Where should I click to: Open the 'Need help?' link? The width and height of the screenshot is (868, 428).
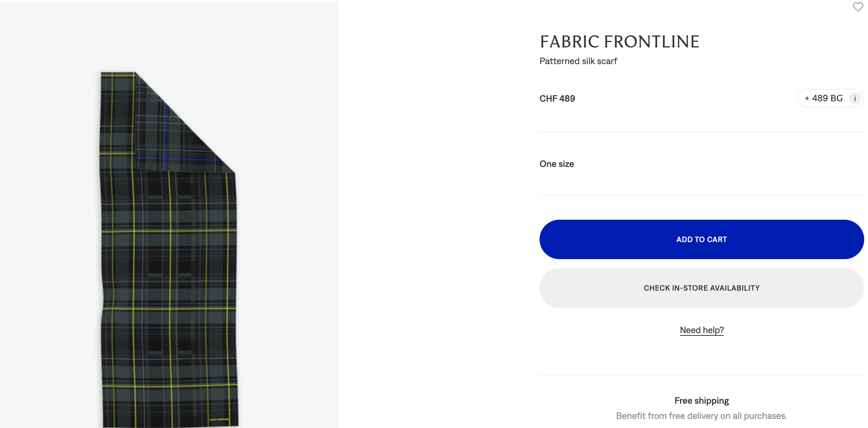[701, 330]
